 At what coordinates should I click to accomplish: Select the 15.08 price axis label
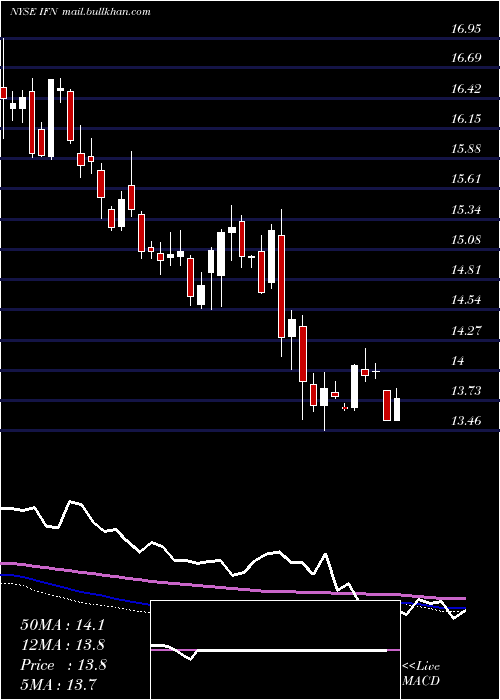(x=466, y=240)
